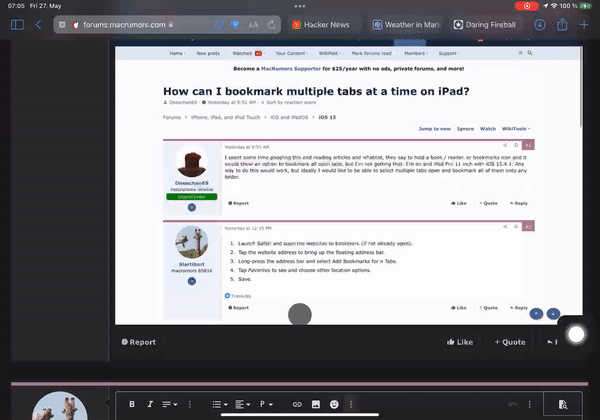Click the forum search magnifier icon
Image resolution: width=600 pixels, height=420 pixels.
coord(530,53)
